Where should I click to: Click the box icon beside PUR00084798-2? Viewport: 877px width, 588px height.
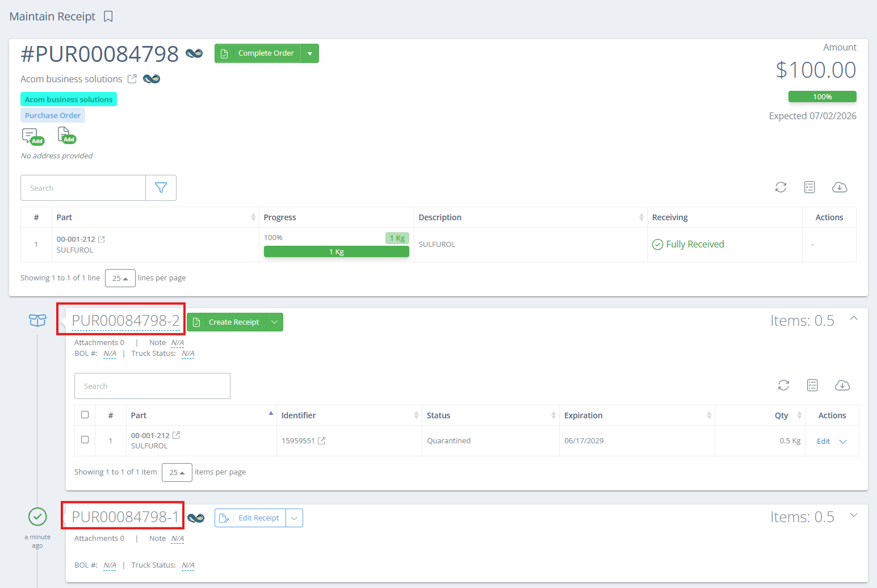[37, 321]
